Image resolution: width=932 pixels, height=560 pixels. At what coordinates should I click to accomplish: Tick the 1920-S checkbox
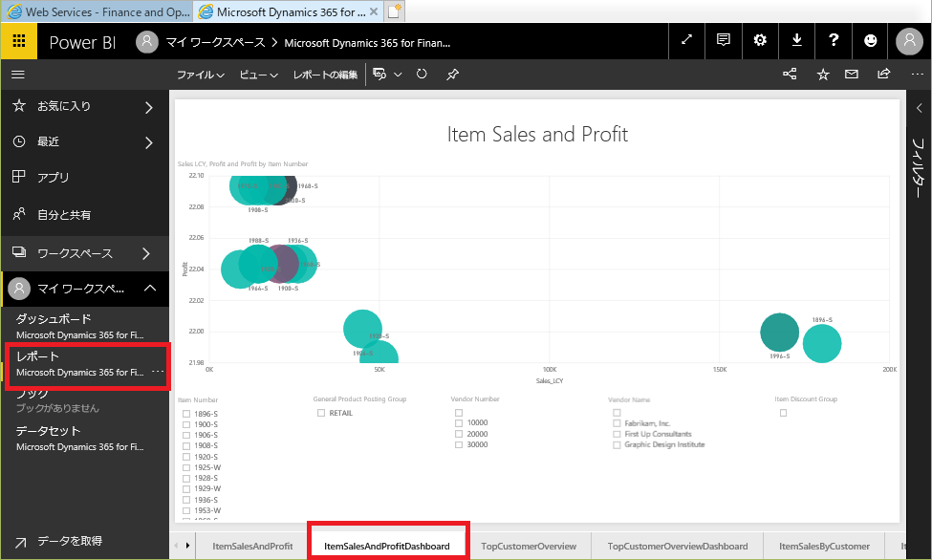(186, 457)
